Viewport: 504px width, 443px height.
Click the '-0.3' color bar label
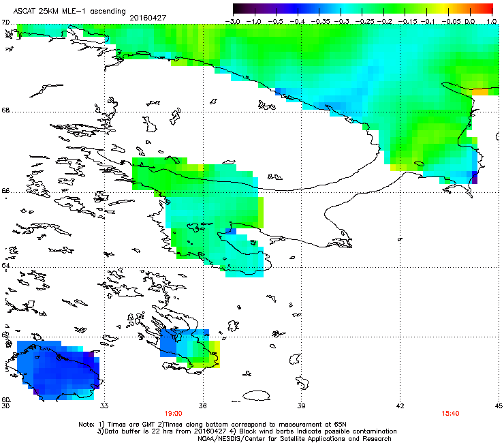(x=341, y=22)
